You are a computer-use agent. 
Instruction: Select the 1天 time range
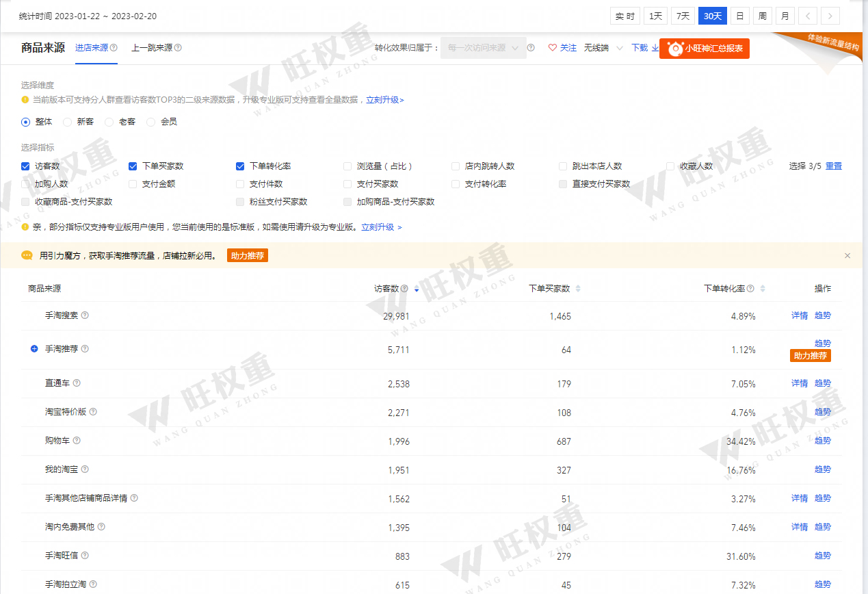click(x=655, y=16)
